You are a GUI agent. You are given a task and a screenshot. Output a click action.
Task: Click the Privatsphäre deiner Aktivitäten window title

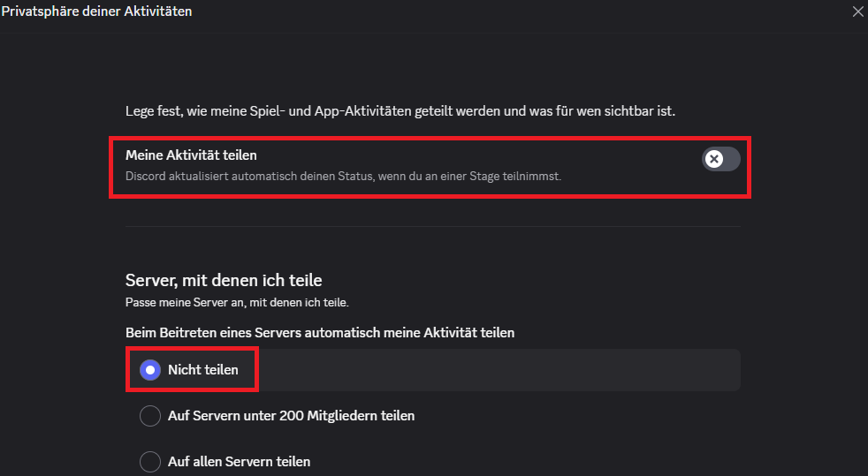click(x=96, y=11)
